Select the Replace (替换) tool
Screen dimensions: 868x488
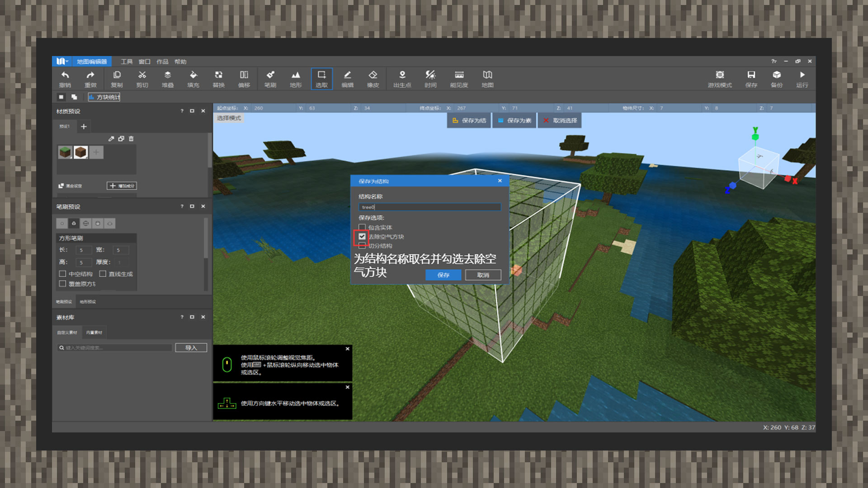pos(219,79)
